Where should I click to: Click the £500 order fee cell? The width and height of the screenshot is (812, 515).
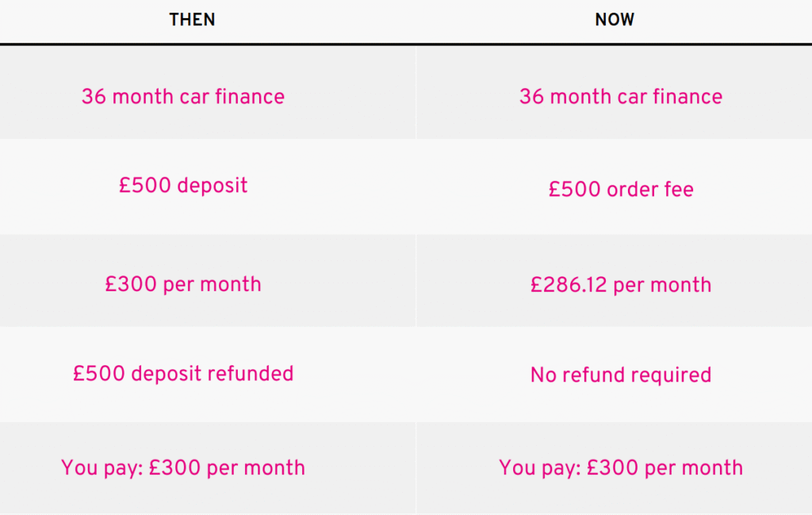(621, 190)
